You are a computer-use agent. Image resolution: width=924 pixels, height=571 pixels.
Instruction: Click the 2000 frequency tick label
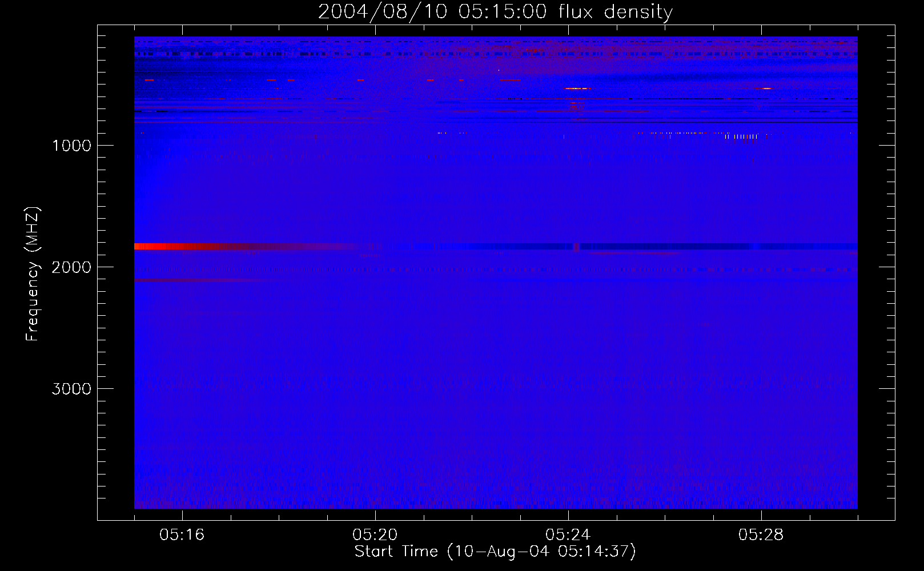[71, 267]
